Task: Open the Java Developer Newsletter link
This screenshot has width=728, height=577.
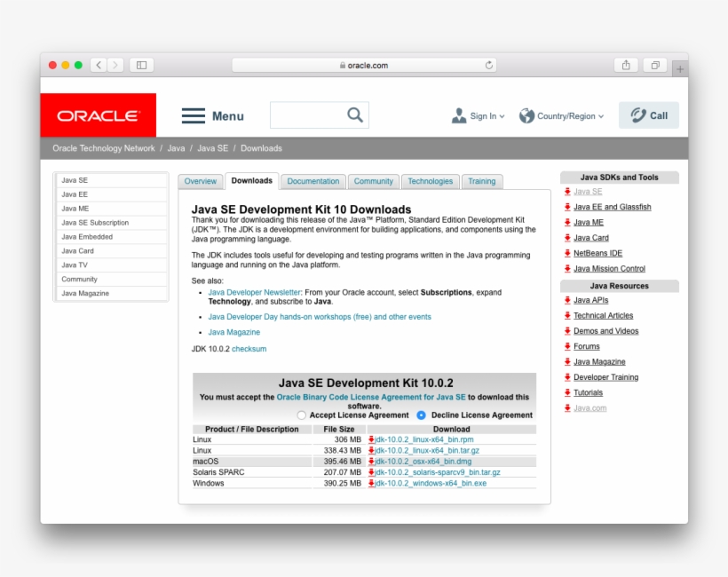Action: [255, 292]
